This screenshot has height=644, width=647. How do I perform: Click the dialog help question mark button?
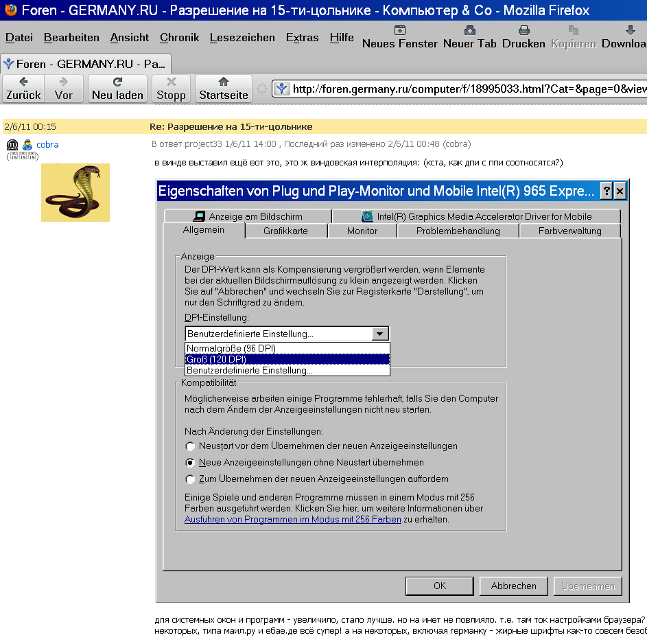pos(606,191)
